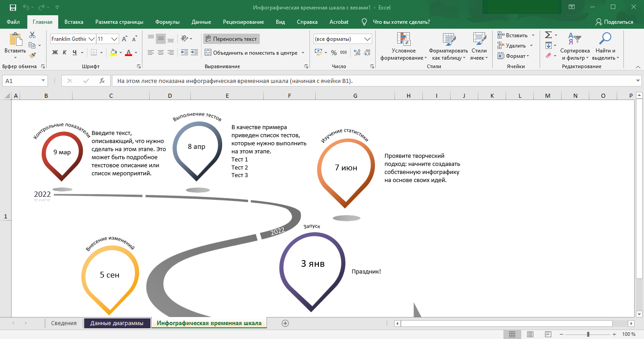Image resolution: width=644 pixels, height=339 pixels.
Task: Pick a font color from the А swatch
Action: (x=129, y=53)
